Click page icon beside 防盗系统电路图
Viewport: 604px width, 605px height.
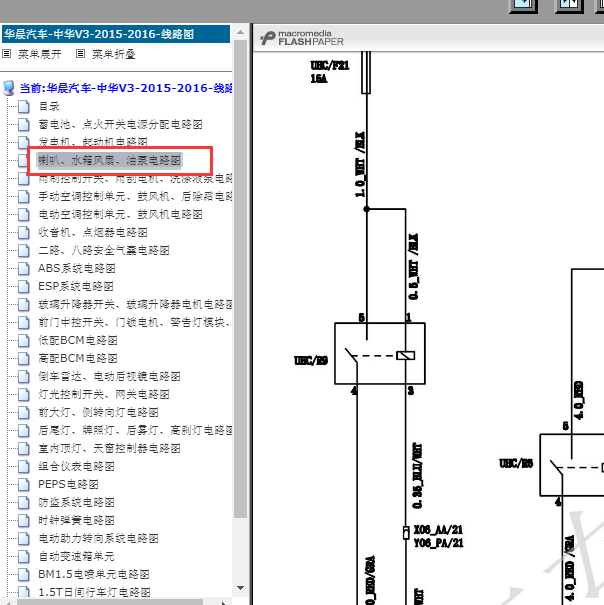(24, 502)
